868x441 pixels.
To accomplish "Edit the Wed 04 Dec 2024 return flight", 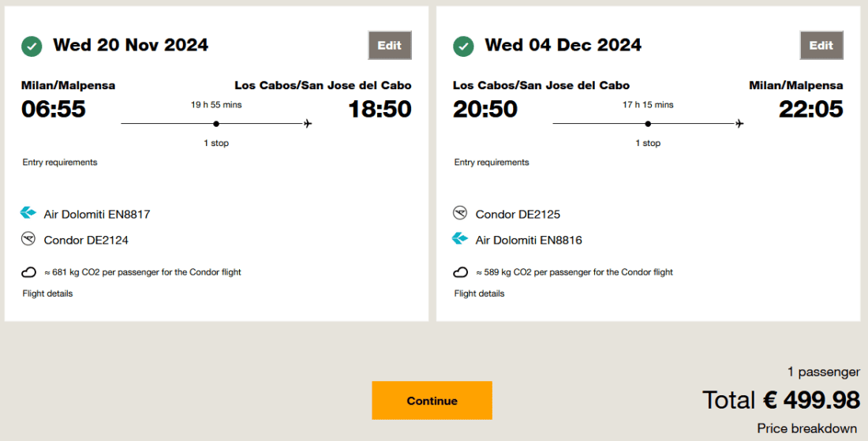I will [x=821, y=45].
